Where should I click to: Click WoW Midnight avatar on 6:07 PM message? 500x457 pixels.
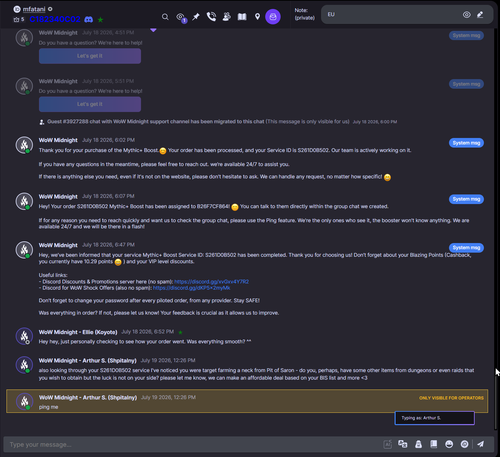pos(24,201)
